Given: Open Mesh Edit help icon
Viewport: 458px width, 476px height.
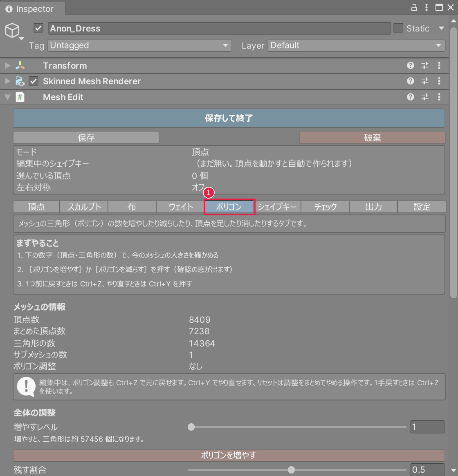Looking at the screenshot, I should [x=410, y=97].
